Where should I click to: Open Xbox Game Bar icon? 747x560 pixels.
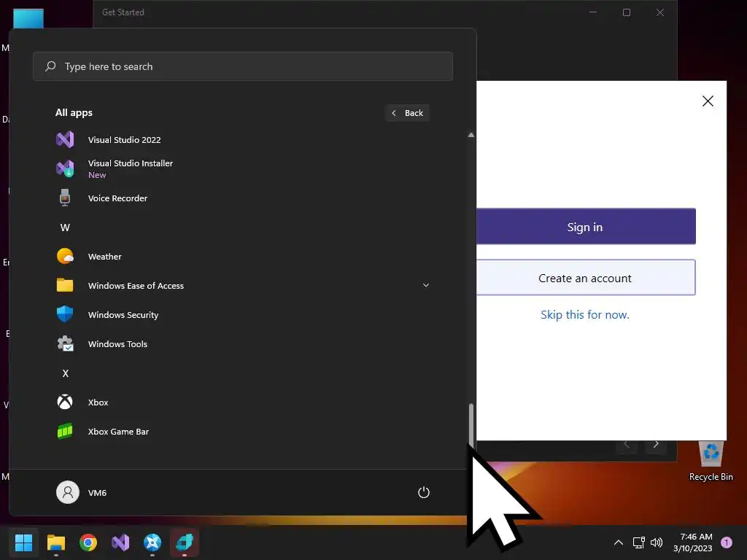click(x=65, y=431)
